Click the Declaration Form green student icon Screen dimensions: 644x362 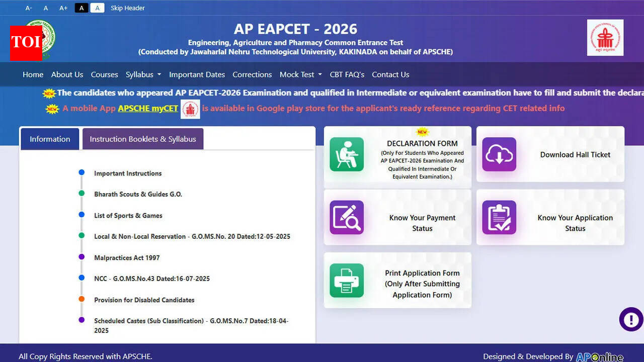click(x=347, y=154)
